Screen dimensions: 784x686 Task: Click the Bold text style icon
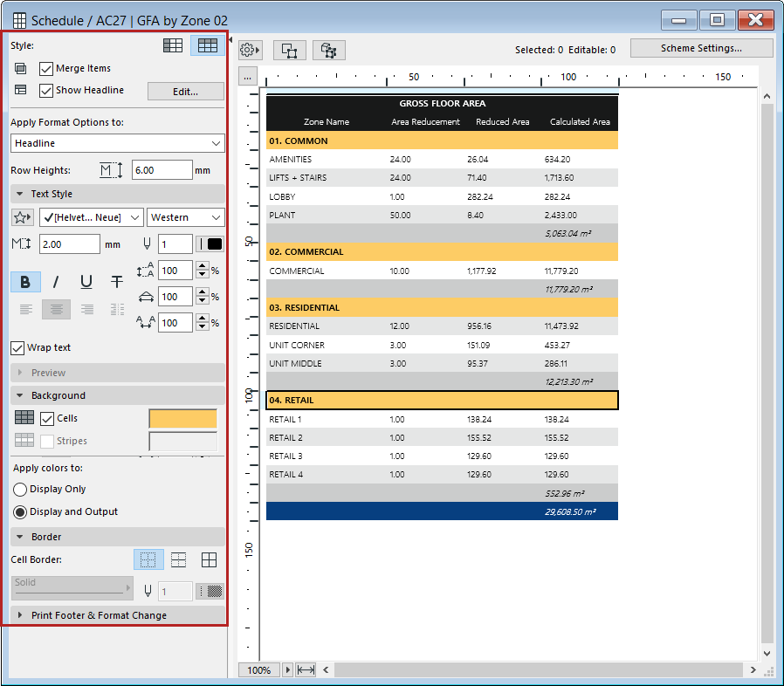coord(25,282)
